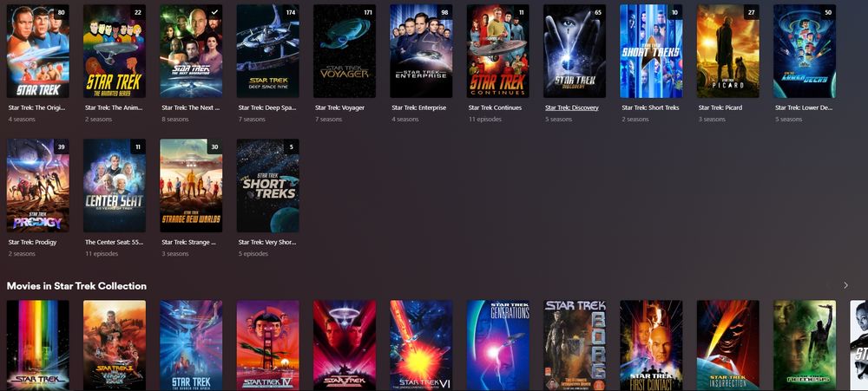The image size is (868, 391).
Task: Open the Star Trek: Enterprise poster
Action: pos(421,51)
